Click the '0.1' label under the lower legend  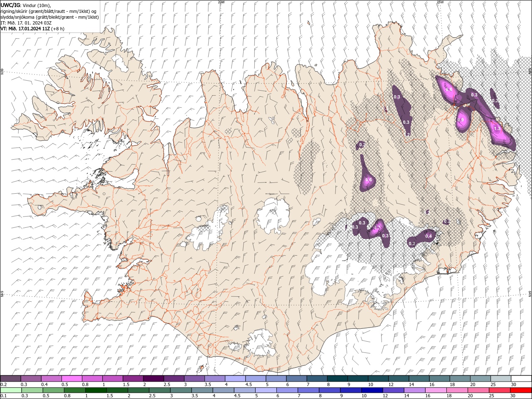[3, 396]
